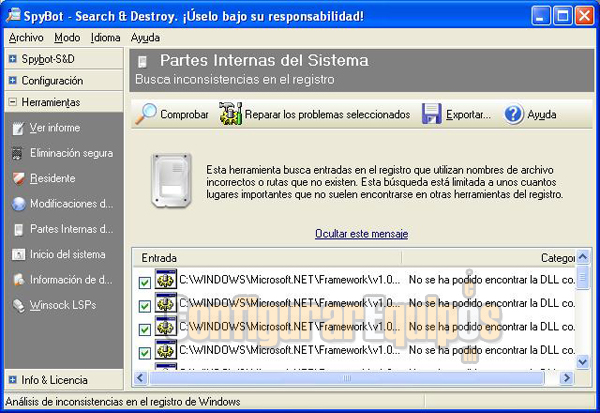Click the Información de d... icon
Image resolution: width=600 pixels, height=413 pixels.
[x=18, y=280]
